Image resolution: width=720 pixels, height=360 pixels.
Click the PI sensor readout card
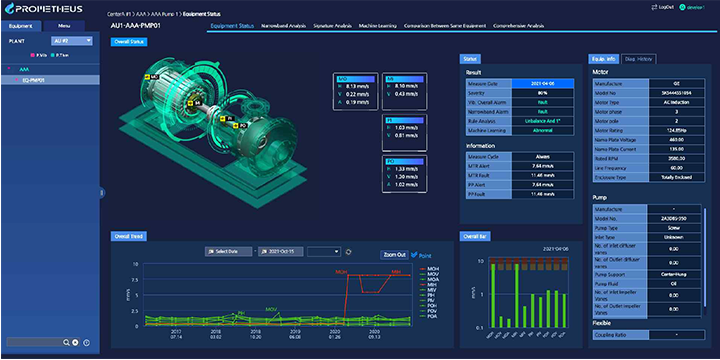coord(405,132)
